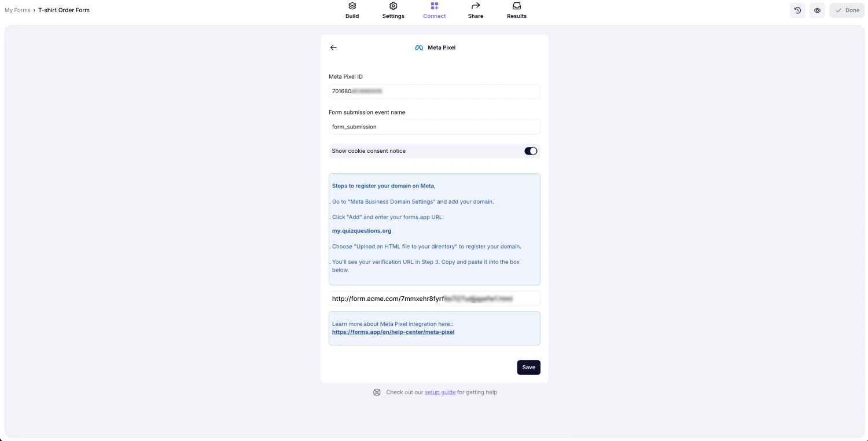Open the Build section
This screenshot has width=868, height=441.
coord(352,10)
